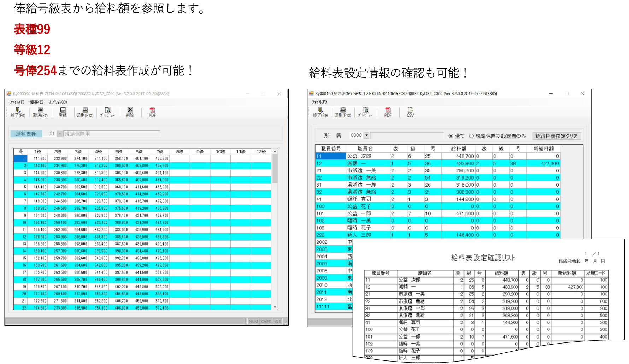Click 終了(F9) icon in 確認リスト window
This screenshot has height=364, width=629.
321,112
